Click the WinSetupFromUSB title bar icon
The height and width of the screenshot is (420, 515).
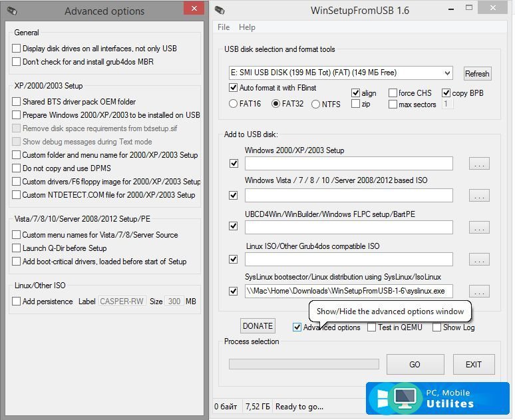point(220,11)
